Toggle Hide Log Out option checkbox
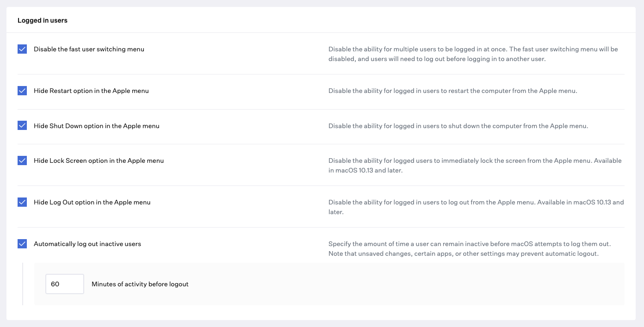This screenshot has height=327, width=644. 22,202
